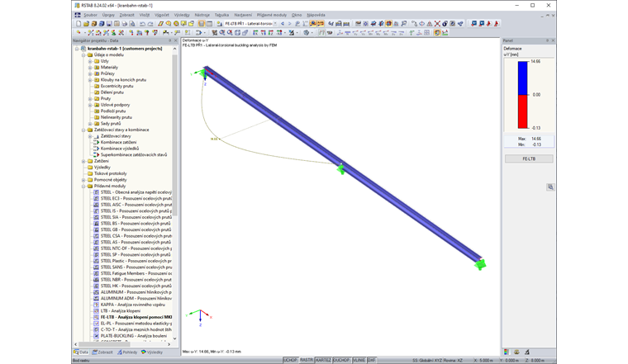This screenshot has width=628, height=364.
Task: Click blue section of deformation color scale
Action: pos(522,78)
